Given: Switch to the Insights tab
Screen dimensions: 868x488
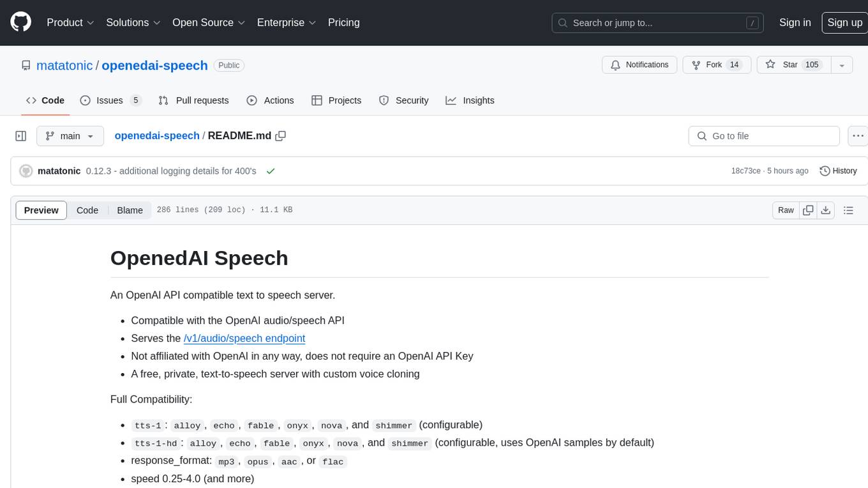Looking at the screenshot, I should 470,100.
